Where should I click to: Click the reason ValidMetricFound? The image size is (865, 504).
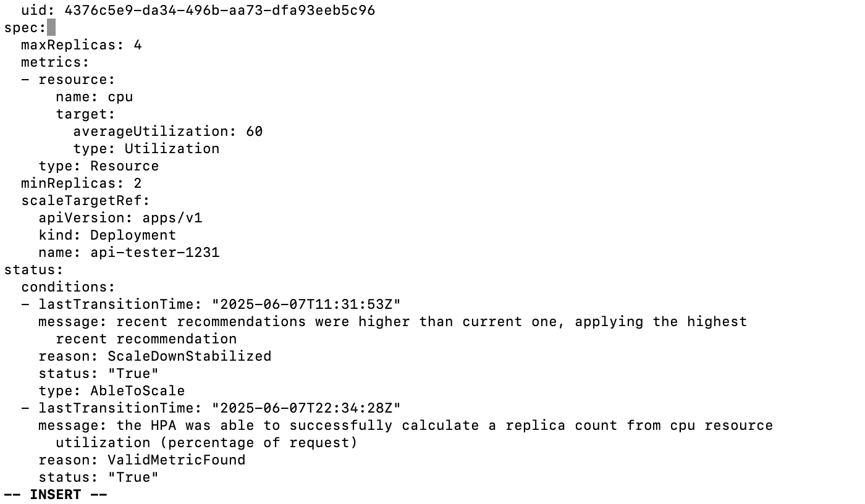177,460
